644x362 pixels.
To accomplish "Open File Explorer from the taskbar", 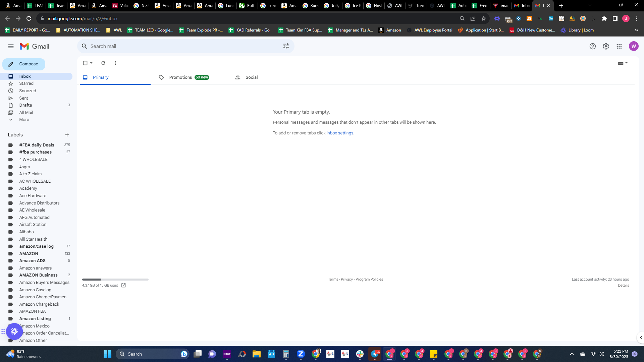I will (257, 354).
